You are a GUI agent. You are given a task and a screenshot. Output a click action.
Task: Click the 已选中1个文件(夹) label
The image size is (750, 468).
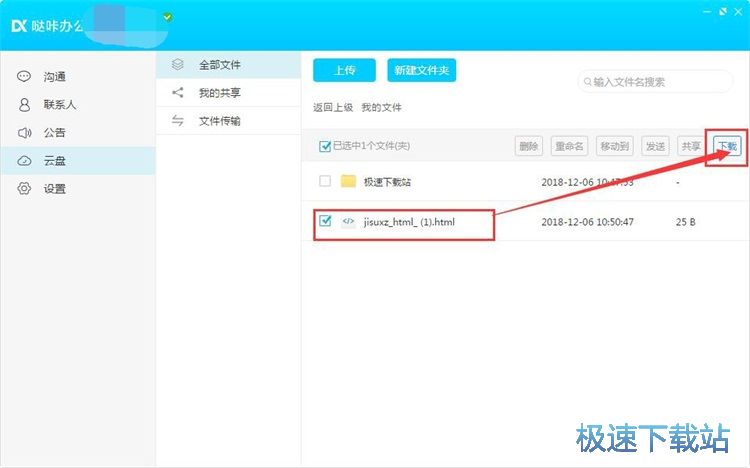click(371, 146)
